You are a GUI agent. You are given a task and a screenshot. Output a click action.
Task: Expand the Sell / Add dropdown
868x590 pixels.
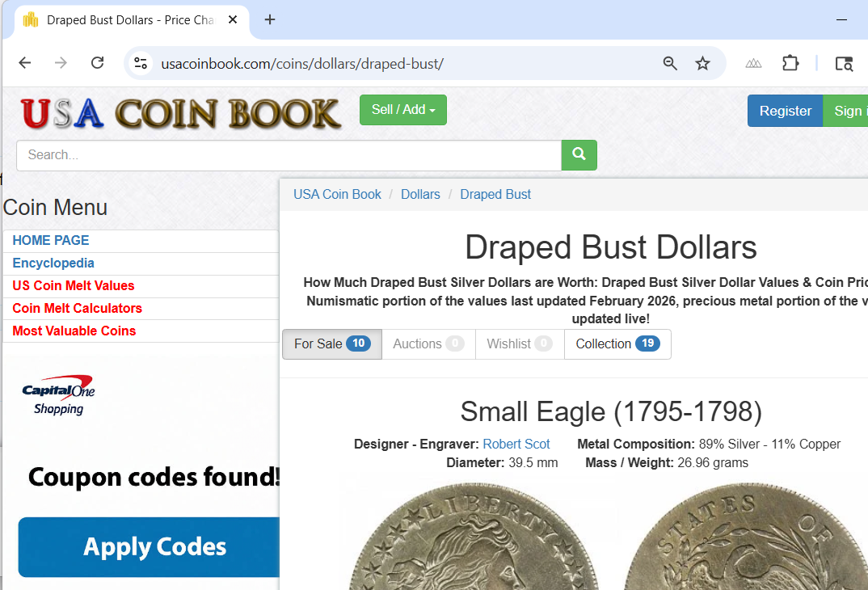point(403,110)
